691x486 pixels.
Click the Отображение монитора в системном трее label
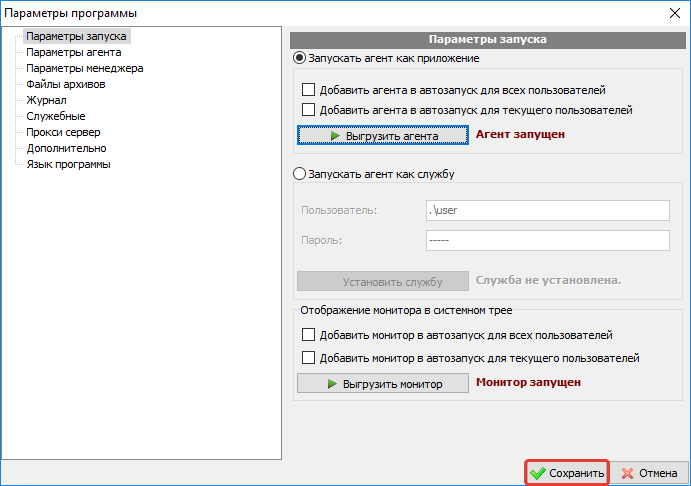pyautogui.click(x=406, y=310)
